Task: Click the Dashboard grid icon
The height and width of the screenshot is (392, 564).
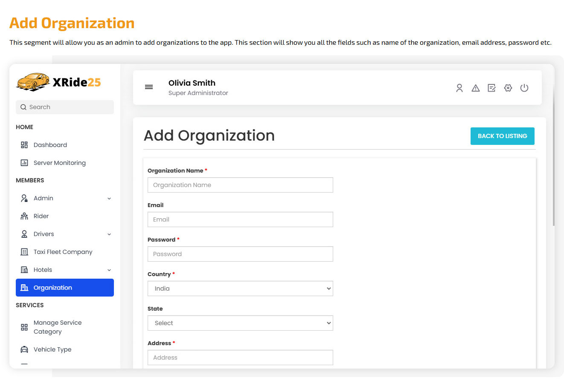Action: (24, 145)
